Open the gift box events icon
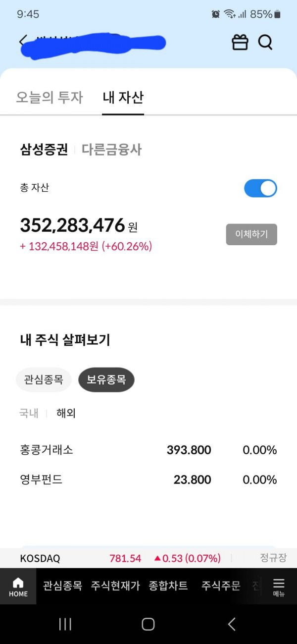This screenshot has width=297, height=644. (x=240, y=43)
